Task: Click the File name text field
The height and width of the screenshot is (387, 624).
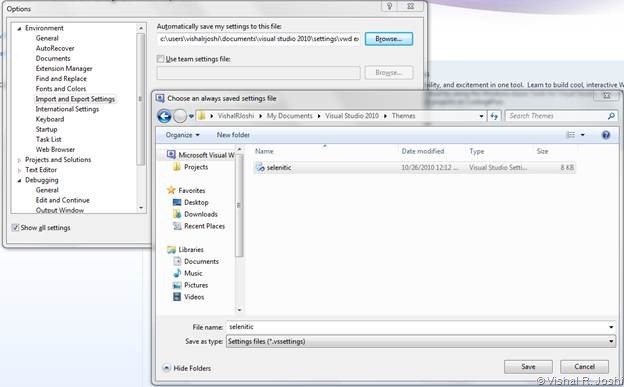Action: click(x=416, y=327)
